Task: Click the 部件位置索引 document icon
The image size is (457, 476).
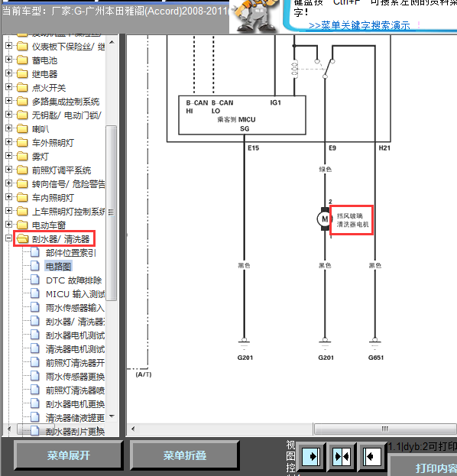Action: click(35, 253)
